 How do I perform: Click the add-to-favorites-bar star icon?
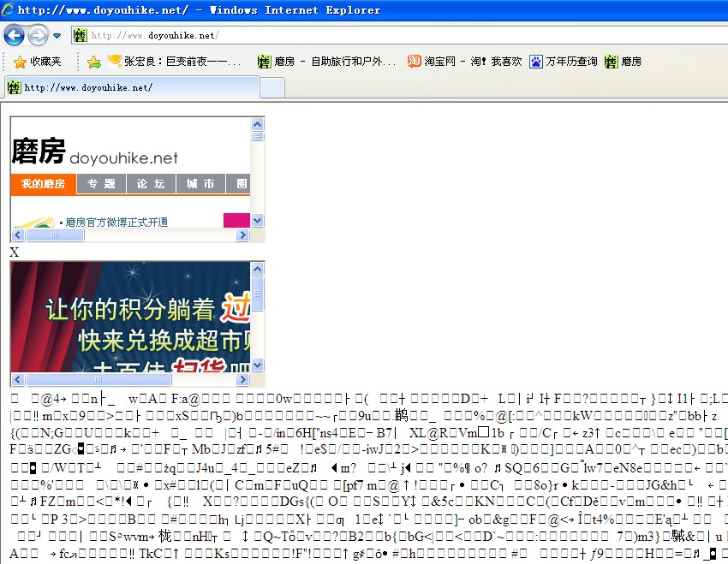[x=94, y=62]
